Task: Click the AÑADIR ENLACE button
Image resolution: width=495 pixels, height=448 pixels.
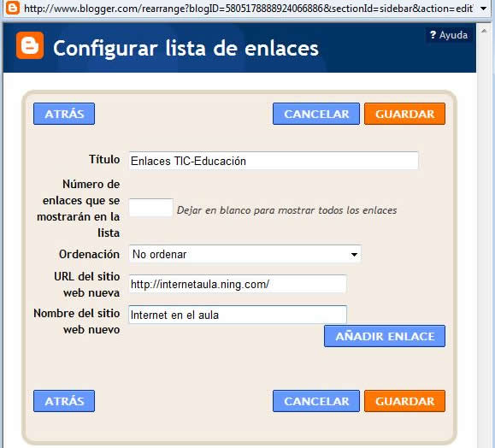Action: coord(385,336)
